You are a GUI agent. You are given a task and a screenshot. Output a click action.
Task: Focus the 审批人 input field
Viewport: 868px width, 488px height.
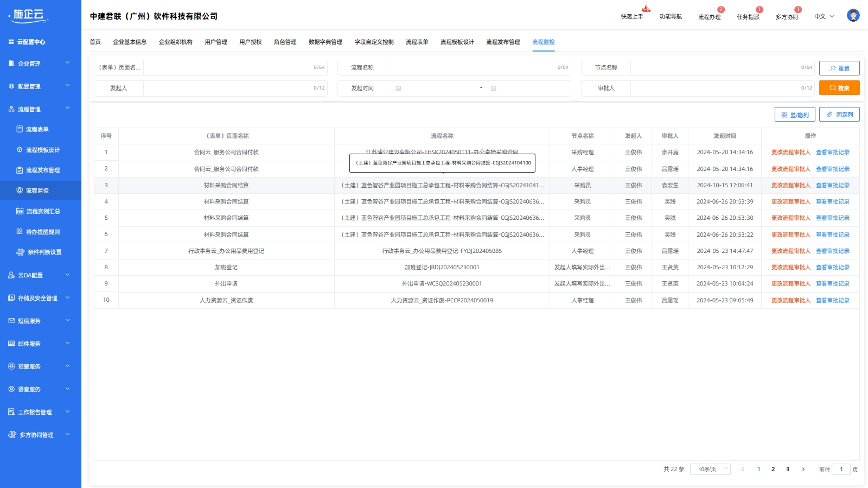click(x=722, y=88)
